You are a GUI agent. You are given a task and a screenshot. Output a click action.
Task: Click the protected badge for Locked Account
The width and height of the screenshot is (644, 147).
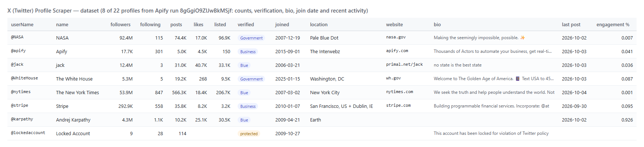249,134
